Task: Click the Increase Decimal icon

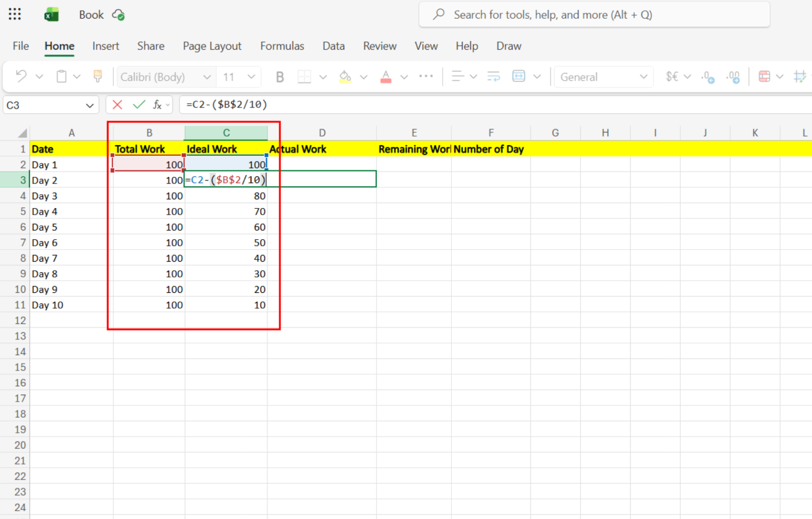Action: [733, 77]
